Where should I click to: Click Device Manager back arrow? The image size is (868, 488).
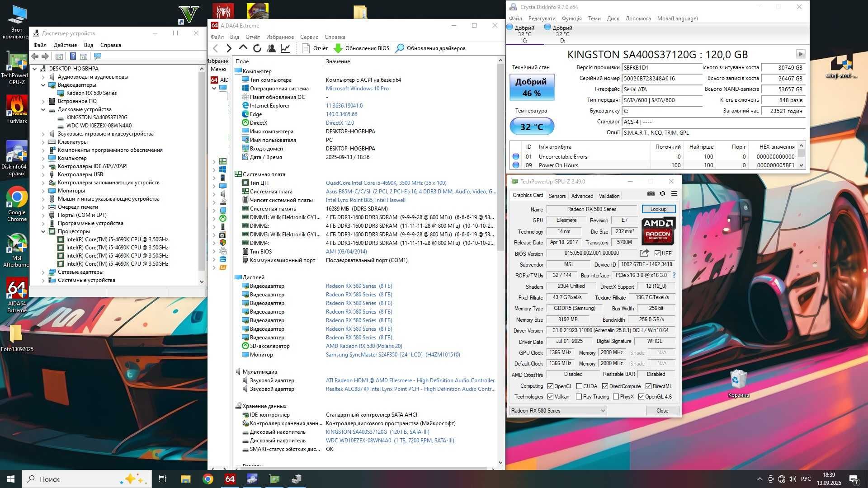coord(35,56)
